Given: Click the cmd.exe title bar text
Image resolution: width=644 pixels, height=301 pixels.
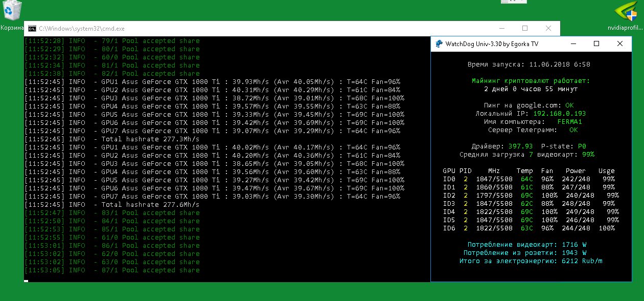Looking at the screenshot, I should pos(82,29).
